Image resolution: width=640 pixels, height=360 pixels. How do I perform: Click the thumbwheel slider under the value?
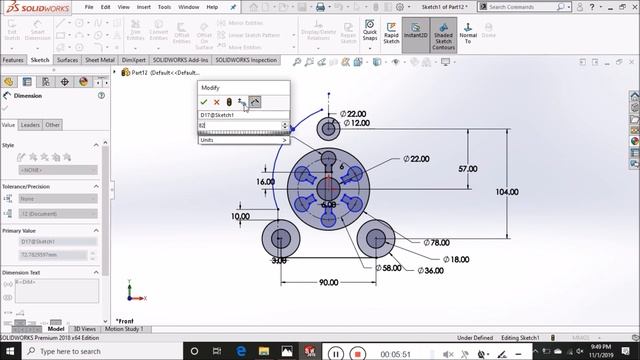click(x=244, y=133)
